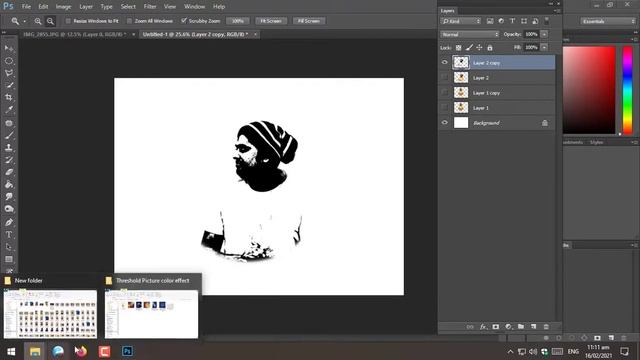Lock all attributes padlock icon
The image size is (640, 360).
(x=490, y=48)
